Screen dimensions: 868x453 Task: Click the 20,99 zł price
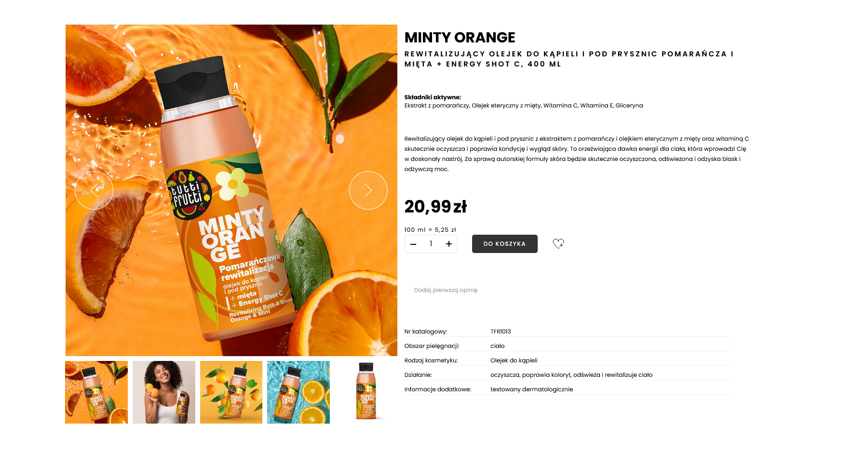coord(435,207)
